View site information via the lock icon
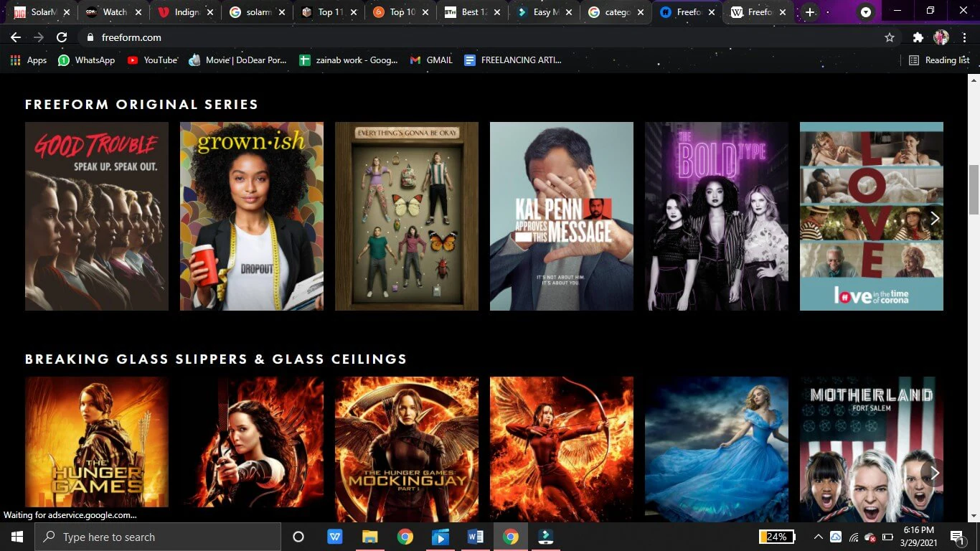980x551 pixels. click(90, 37)
